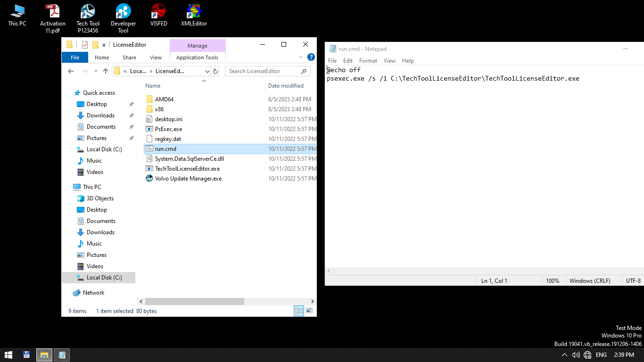The width and height of the screenshot is (644, 362).
Task: Expand the Explorer ribbon chevron
Action: tap(301, 57)
